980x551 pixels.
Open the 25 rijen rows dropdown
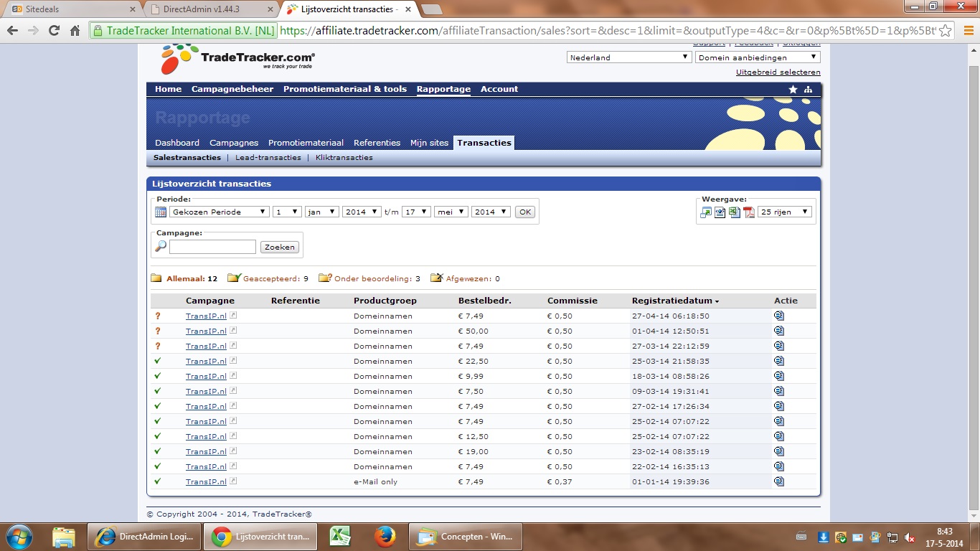point(785,212)
